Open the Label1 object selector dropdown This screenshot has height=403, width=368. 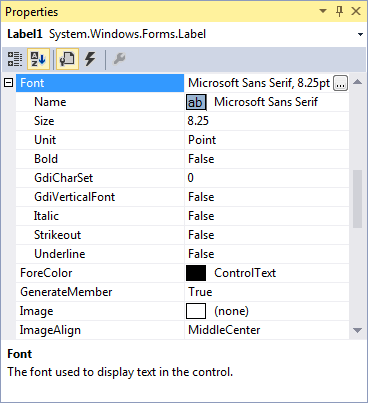(360, 34)
